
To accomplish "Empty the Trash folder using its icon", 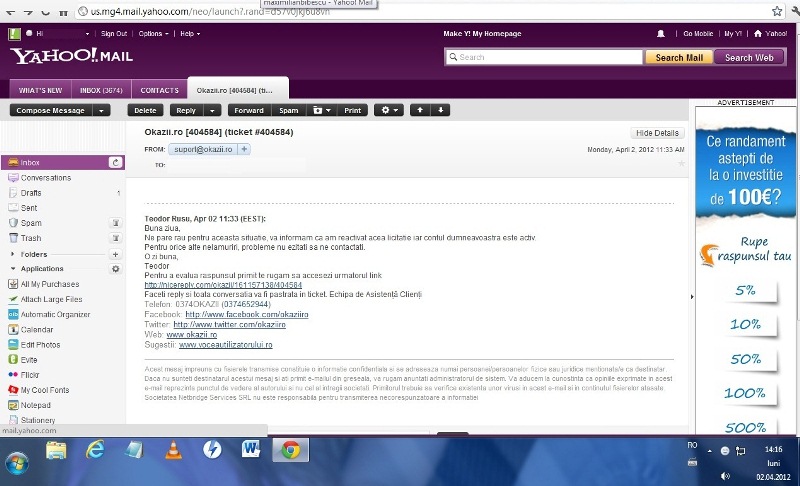I will pos(117,238).
